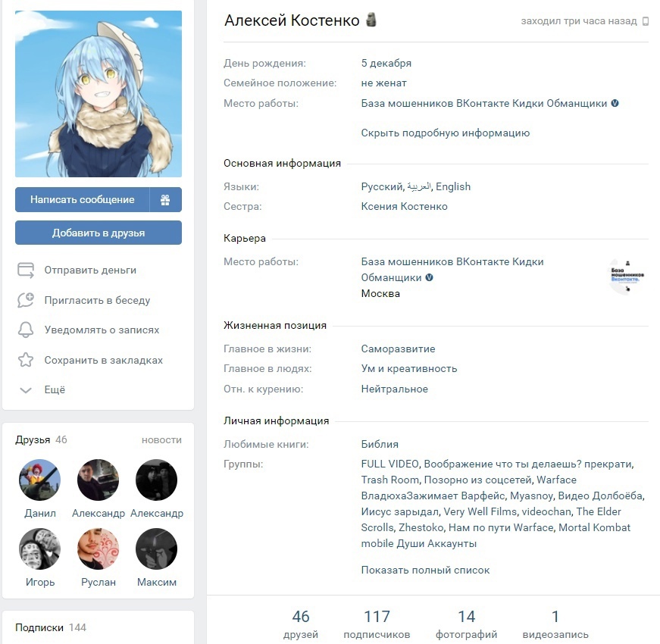Open the 14 фотографий counter
The image size is (660, 644).
466,624
